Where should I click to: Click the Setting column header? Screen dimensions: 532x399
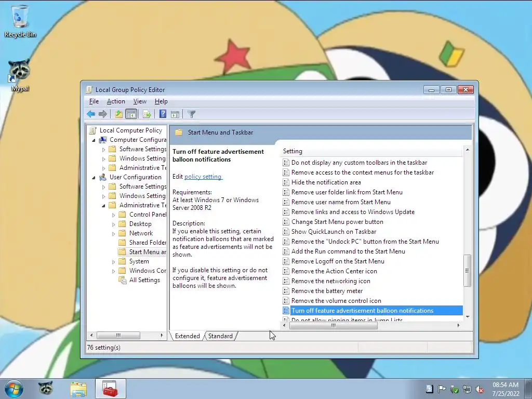371,151
